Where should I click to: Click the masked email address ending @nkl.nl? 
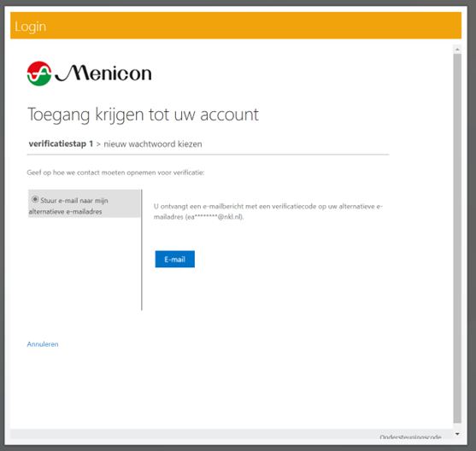[x=214, y=217]
